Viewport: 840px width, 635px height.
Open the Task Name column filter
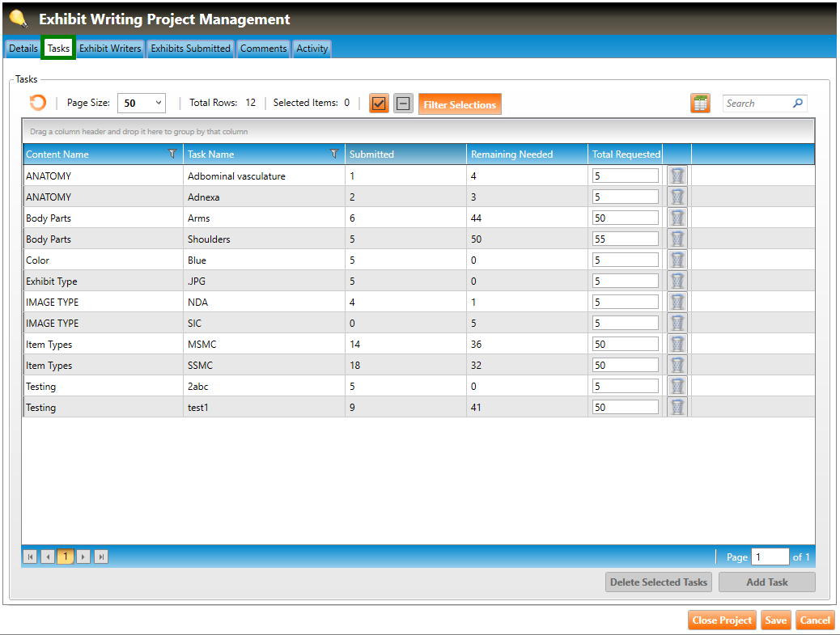pyautogui.click(x=334, y=154)
